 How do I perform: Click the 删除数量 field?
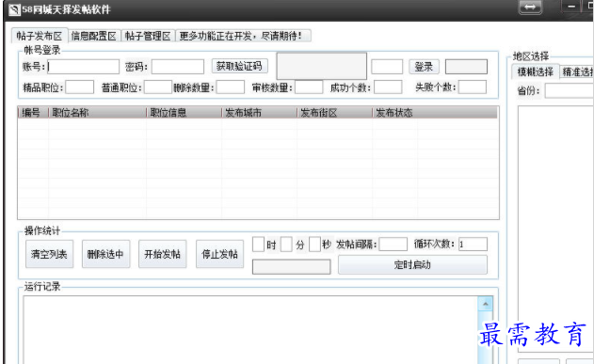(231, 87)
